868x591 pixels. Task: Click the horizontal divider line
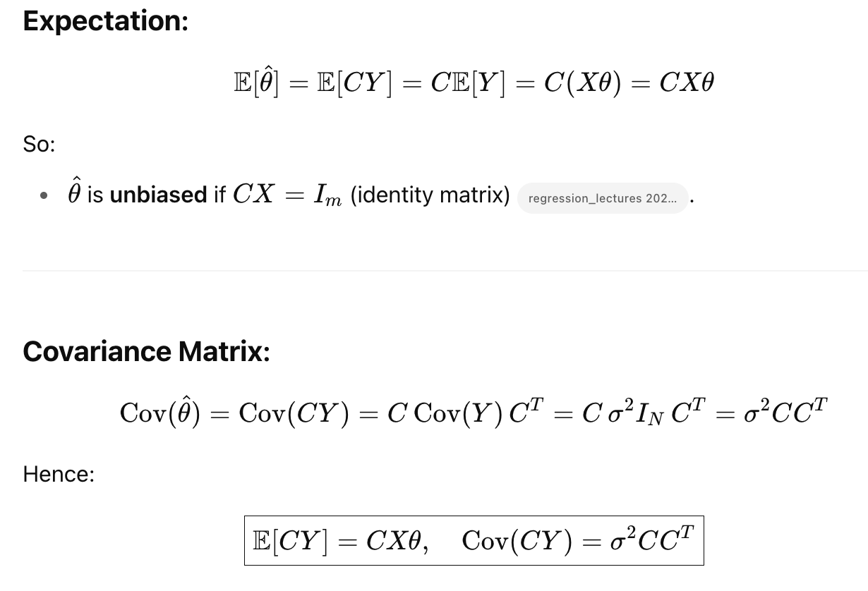point(445,270)
